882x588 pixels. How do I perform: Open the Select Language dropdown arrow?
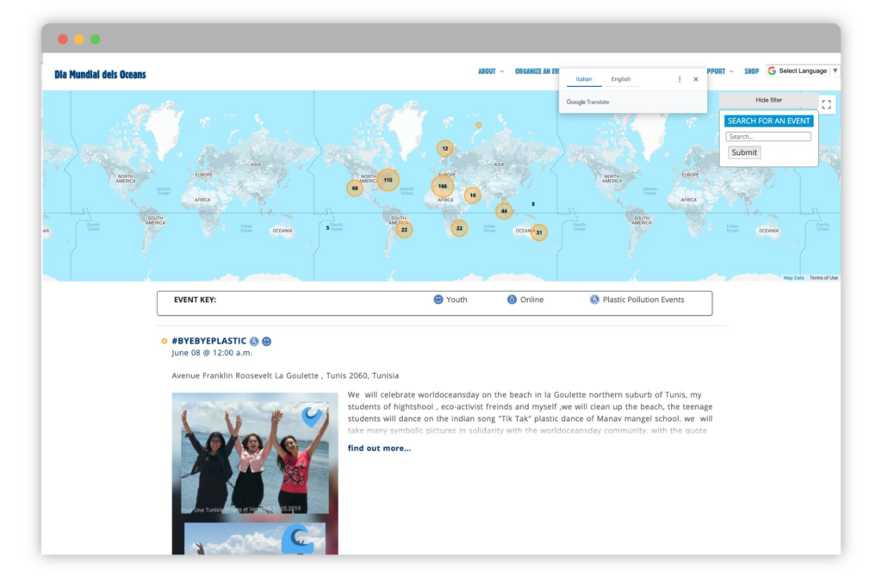click(835, 71)
